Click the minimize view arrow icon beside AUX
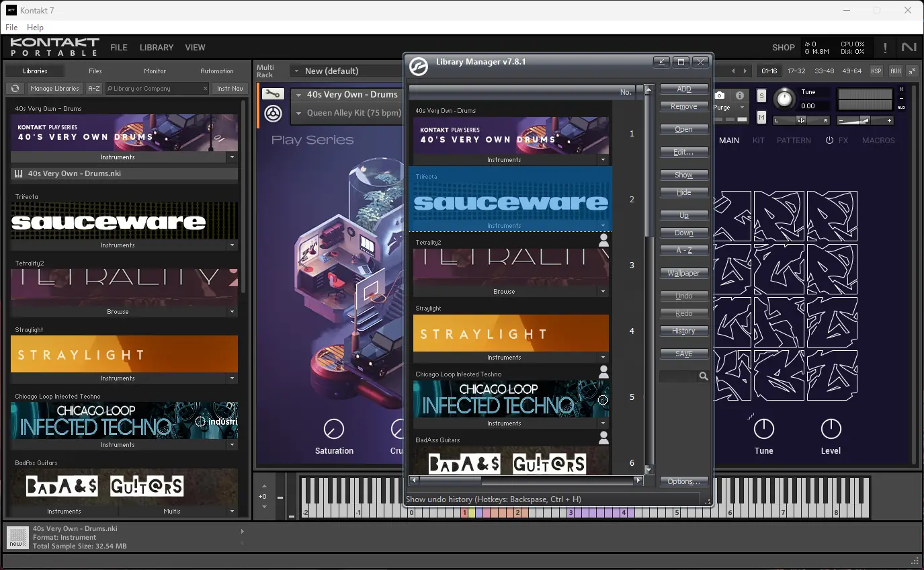This screenshot has height=570, width=924. 912,70
